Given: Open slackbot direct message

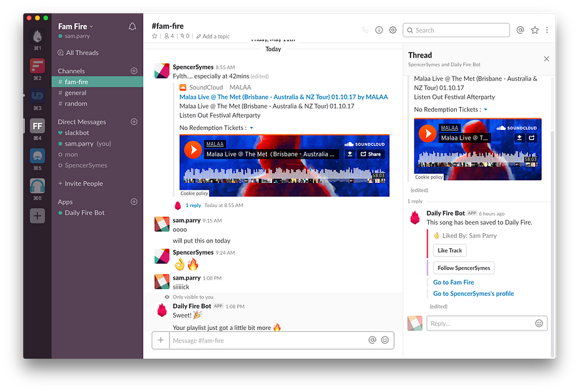Looking at the screenshot, I should [97, 133].
